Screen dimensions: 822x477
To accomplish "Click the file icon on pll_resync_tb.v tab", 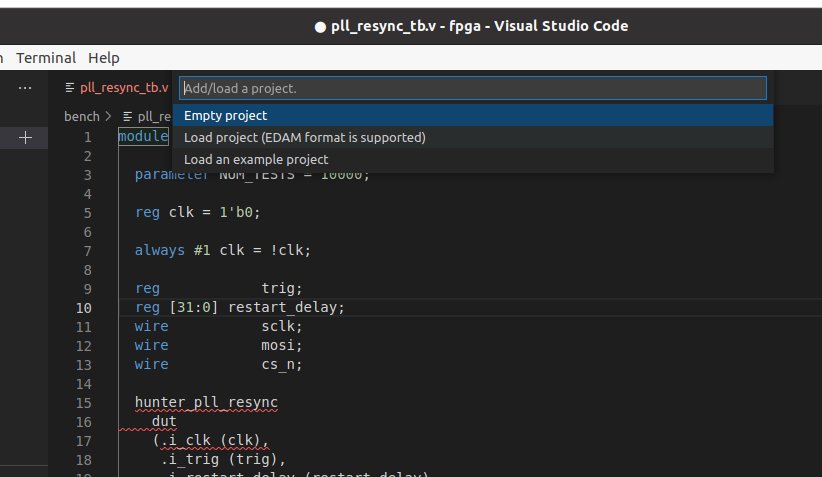I will pyautogui.click(x=70, y=88).
